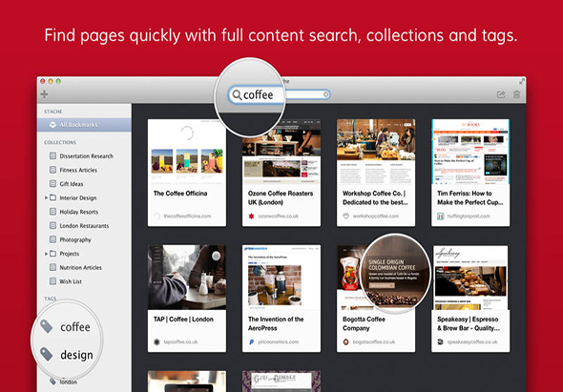This screenshot has height=392, width=563.
Task: Click the speakeasycoffee favicon
Action: pos(441,341)
